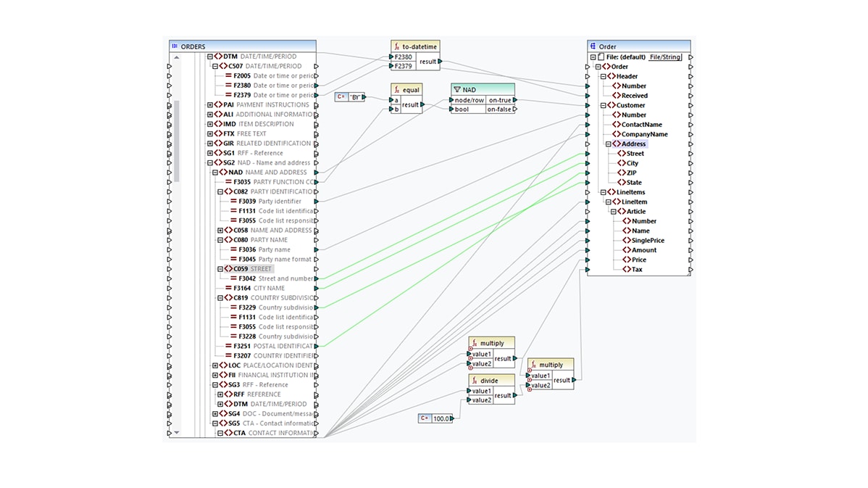Click the NAD node/row input connector
The height and width of the screenshot is (488, 868).
451,100
